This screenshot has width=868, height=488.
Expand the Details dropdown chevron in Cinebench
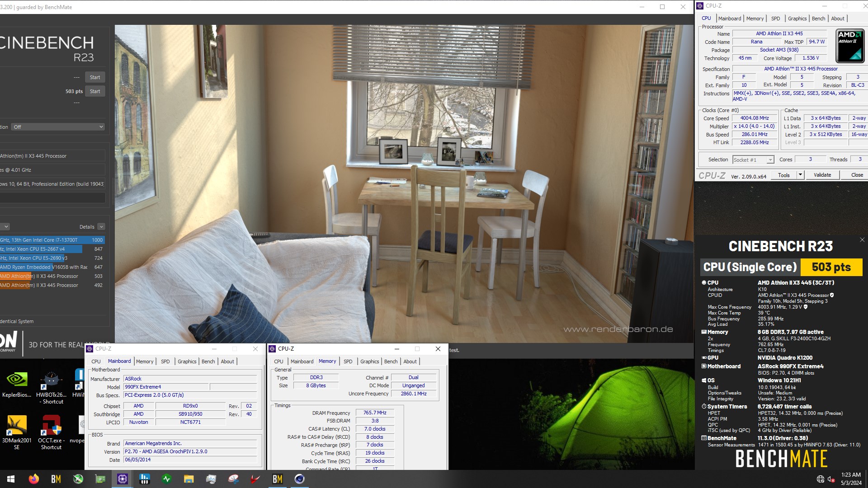101,227
